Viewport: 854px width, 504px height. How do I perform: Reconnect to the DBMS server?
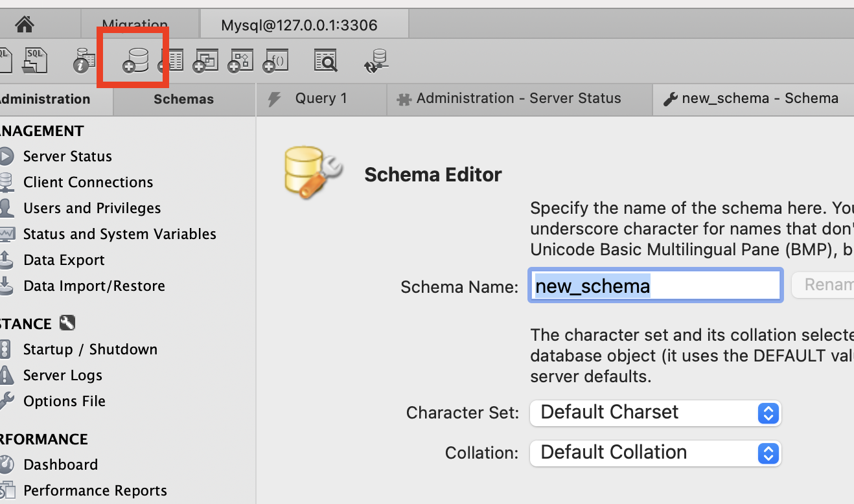[x=376, y=60]
